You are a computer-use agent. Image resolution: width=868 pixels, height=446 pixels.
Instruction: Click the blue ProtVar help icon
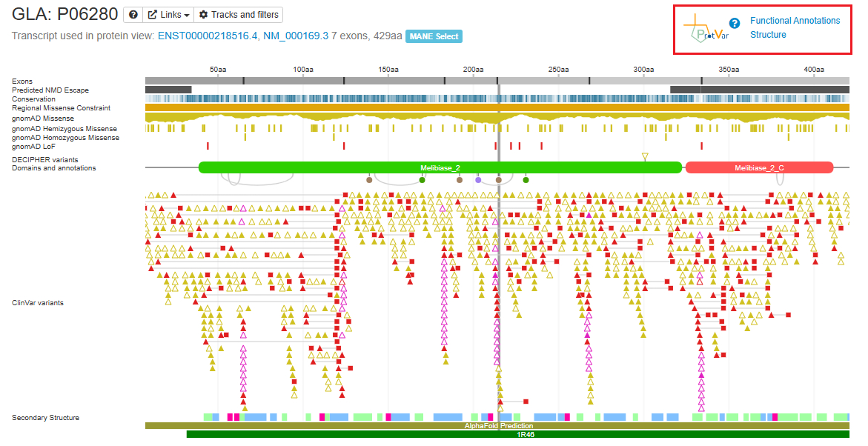[x=735, y=23]
